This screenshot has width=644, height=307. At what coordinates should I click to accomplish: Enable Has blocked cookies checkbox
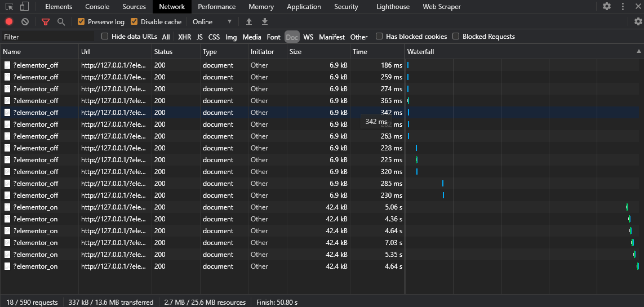379,36
